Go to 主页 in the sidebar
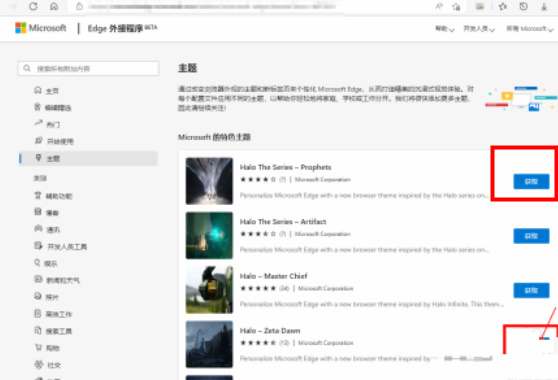Image resolution: width=558 pixels, height=380 pixels. [x=47, y=90]
